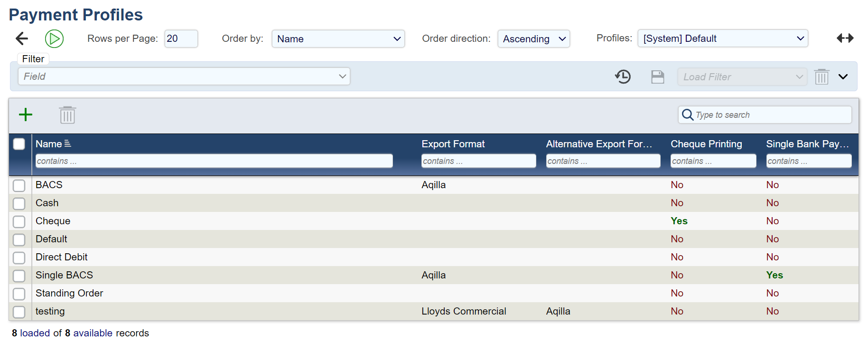Tick the Standing Order row checkbox
Screen dimensions: 868x344
click(x=19, y=294)
